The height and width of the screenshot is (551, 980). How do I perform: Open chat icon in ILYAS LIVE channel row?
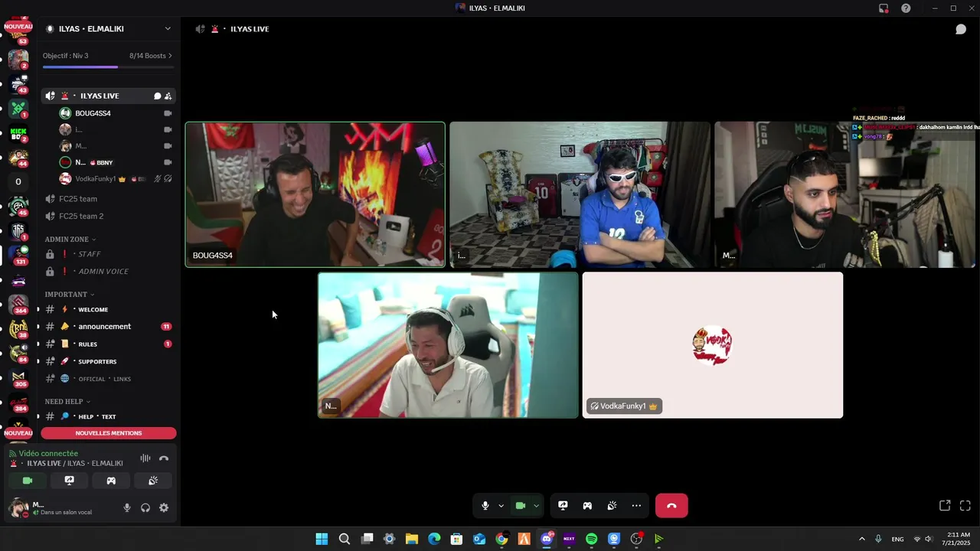tap(157, 96)
